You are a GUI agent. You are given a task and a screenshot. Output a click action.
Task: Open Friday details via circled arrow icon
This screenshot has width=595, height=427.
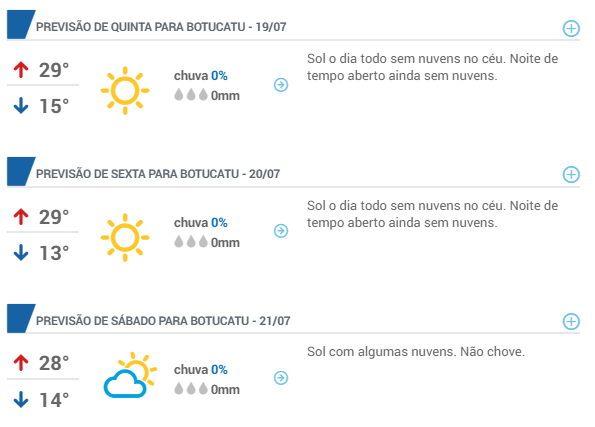tap(281, 231)
